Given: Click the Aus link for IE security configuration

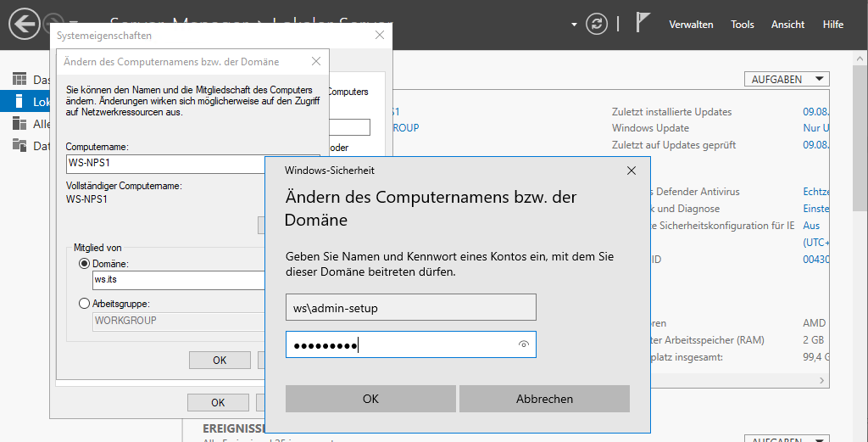Looking at the screenshot, I should pos(811,226).
